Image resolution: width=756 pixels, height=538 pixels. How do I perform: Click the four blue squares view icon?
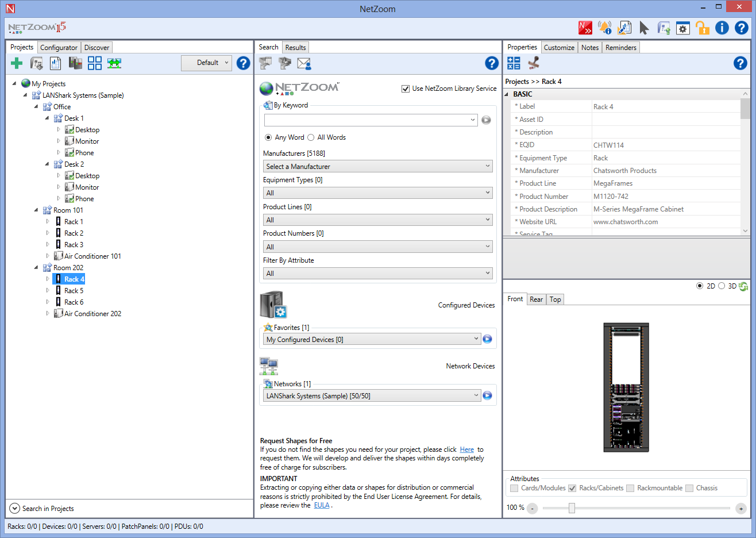coord(95,63)
